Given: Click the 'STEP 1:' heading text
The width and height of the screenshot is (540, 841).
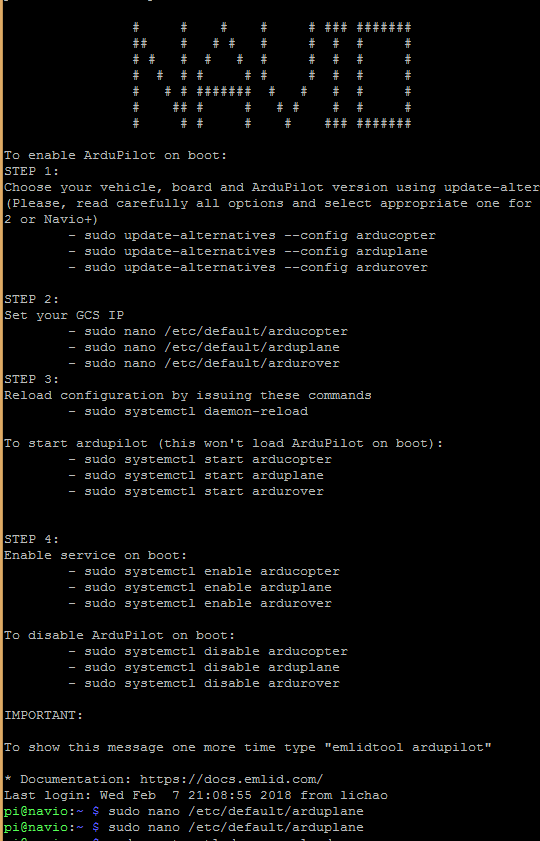Looking at the screenshot, I should [x=32, y=172].
